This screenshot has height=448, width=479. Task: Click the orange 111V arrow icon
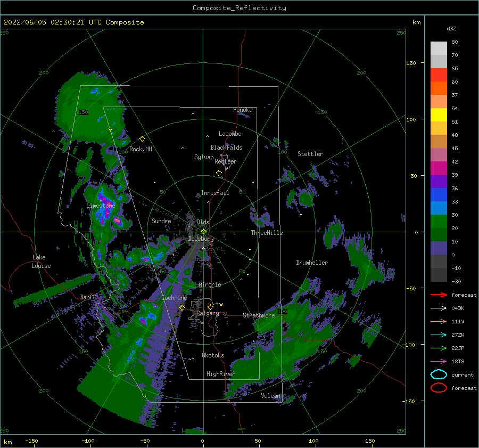(x=439, y=321)
